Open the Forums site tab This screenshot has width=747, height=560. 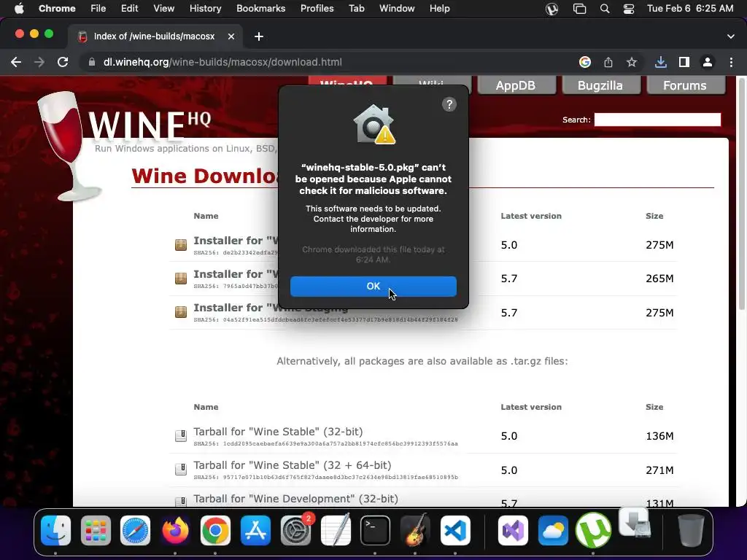685,85
